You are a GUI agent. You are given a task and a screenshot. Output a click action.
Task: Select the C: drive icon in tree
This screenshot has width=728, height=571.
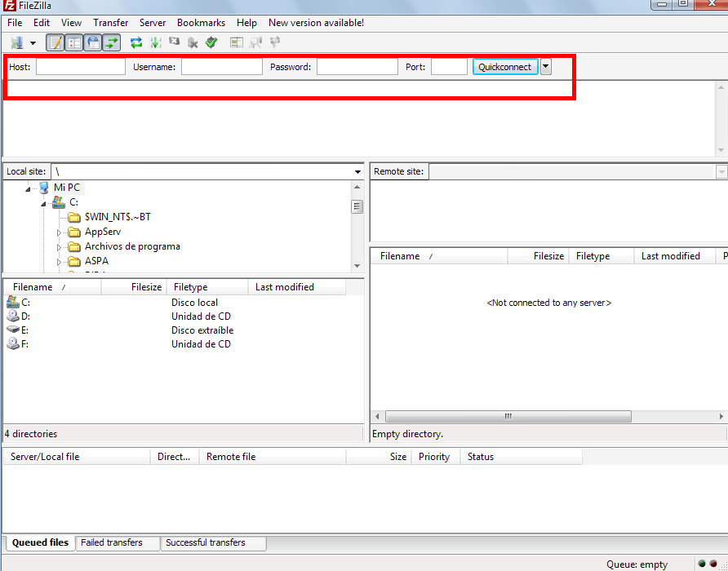pos(59,202)
